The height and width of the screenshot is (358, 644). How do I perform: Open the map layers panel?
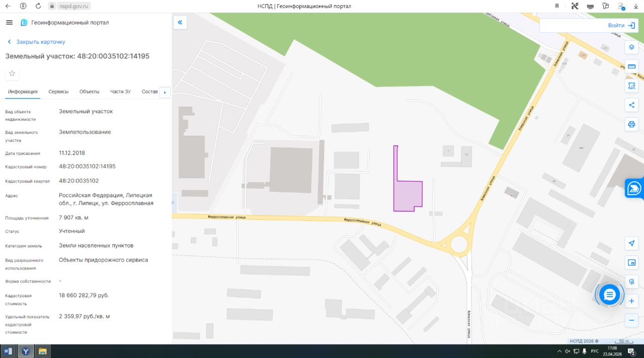tap(631, 47)
